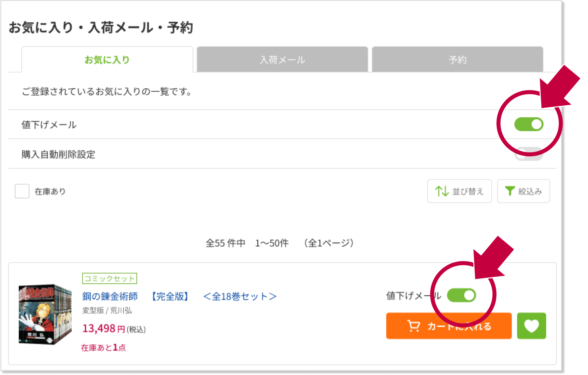Toggle the 購入自動削除設定 switch

pos(529,154)
